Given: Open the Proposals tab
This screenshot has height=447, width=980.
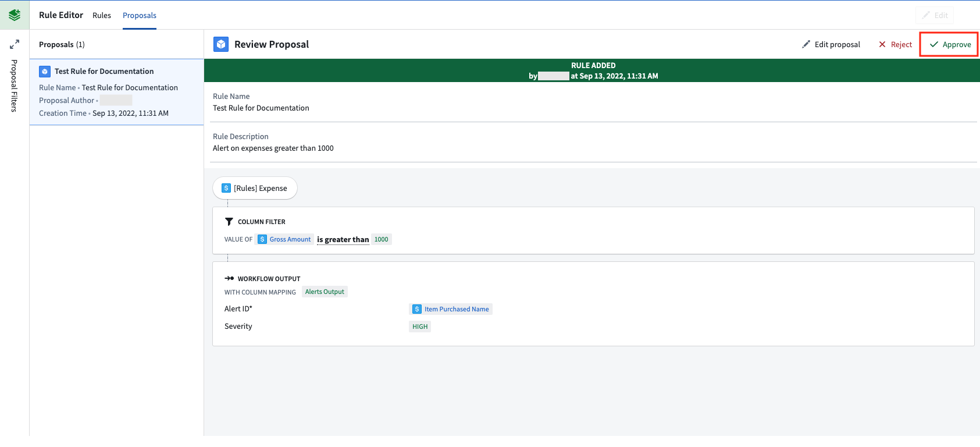Looking at the screenshot, I should [140, 15].
